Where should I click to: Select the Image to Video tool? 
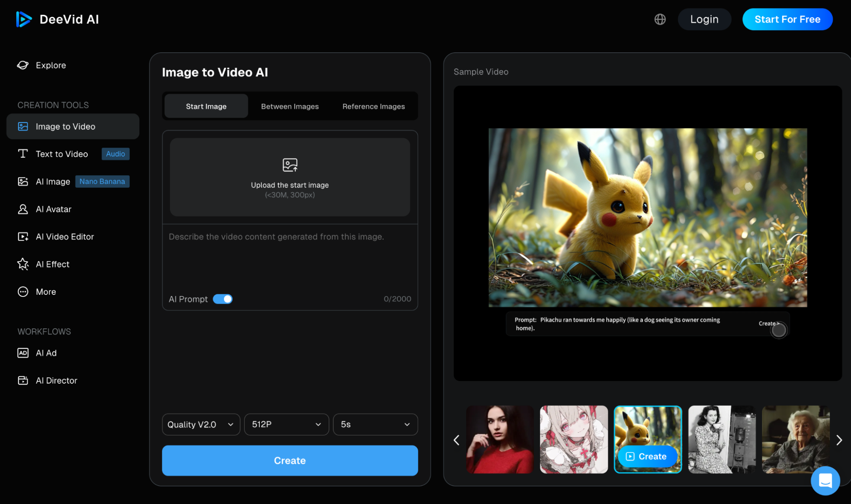pos(65,126)
